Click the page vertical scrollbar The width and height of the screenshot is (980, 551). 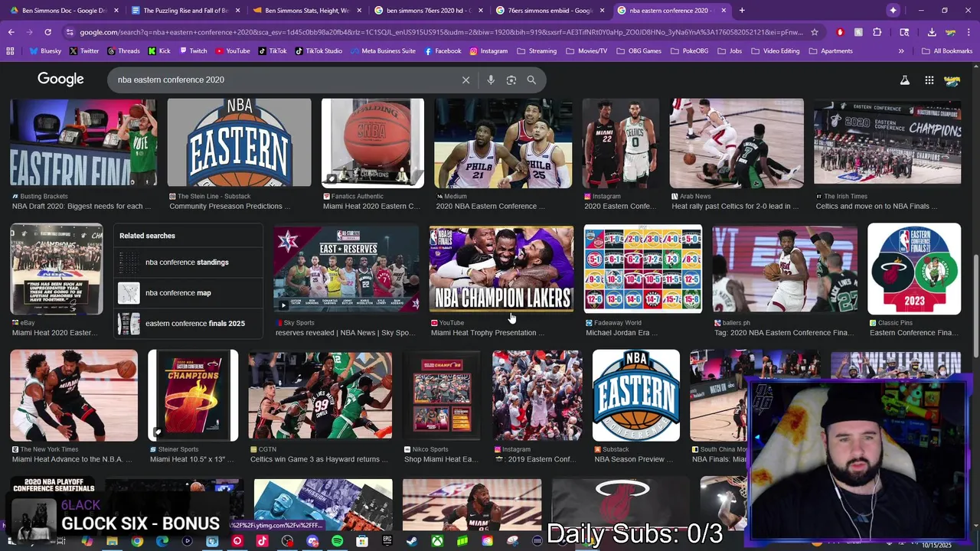(x=975, y=306)
